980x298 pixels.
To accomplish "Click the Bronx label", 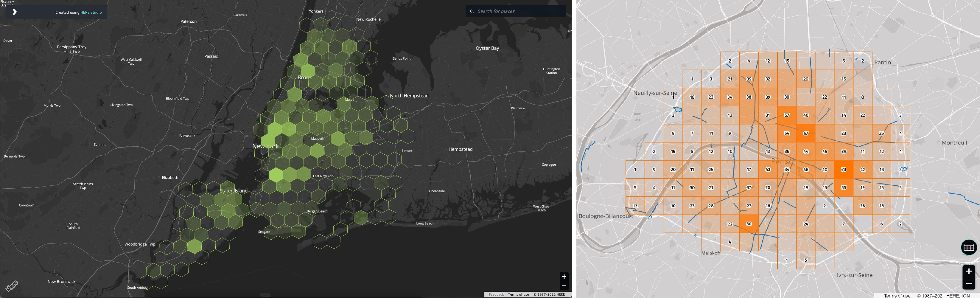I will click(x=304, y=78).
